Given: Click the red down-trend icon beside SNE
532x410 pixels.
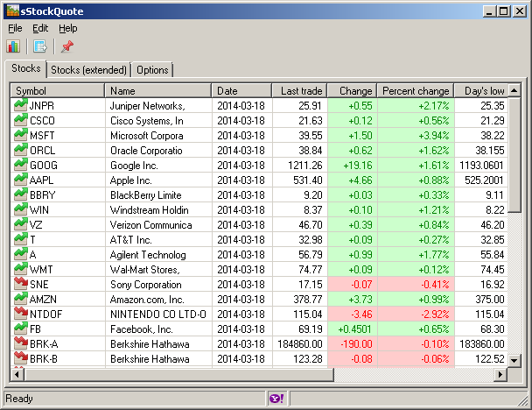Looking at the screenshot, I should (21, 284).
